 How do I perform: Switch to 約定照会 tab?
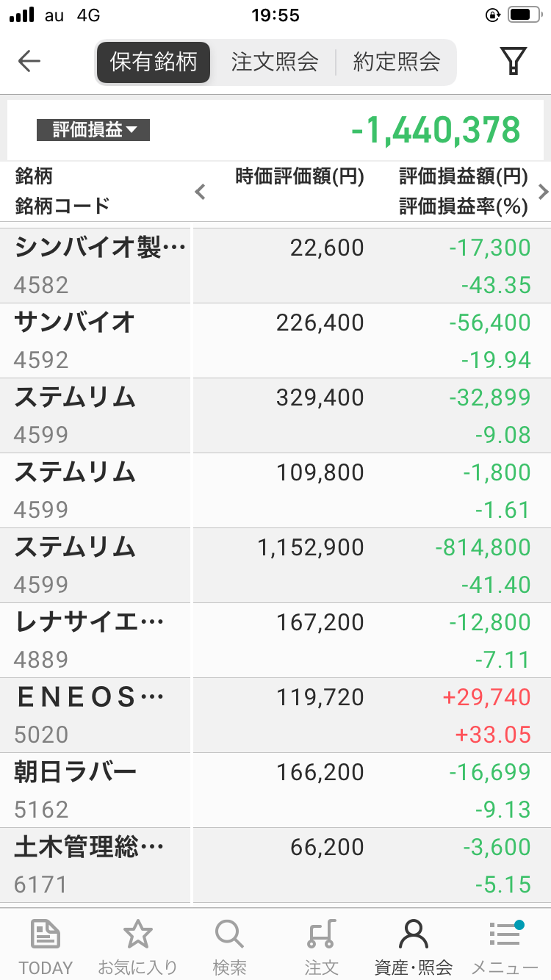coord(397,62)
